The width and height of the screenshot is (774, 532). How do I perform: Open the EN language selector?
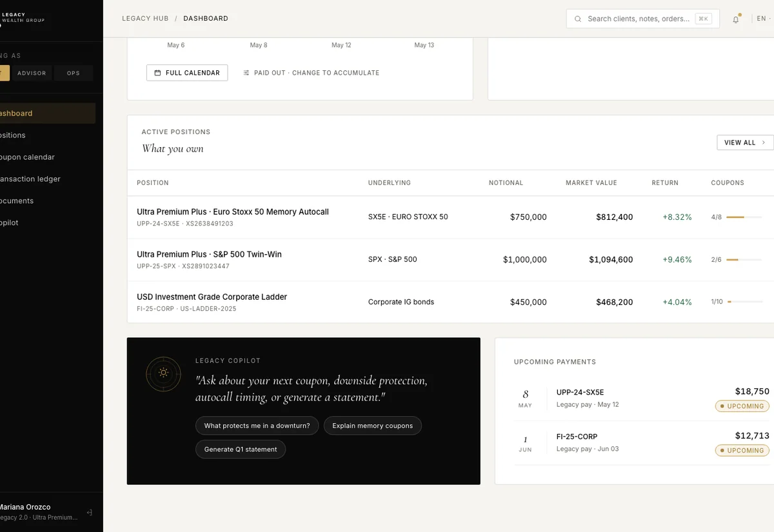[764, 19]
